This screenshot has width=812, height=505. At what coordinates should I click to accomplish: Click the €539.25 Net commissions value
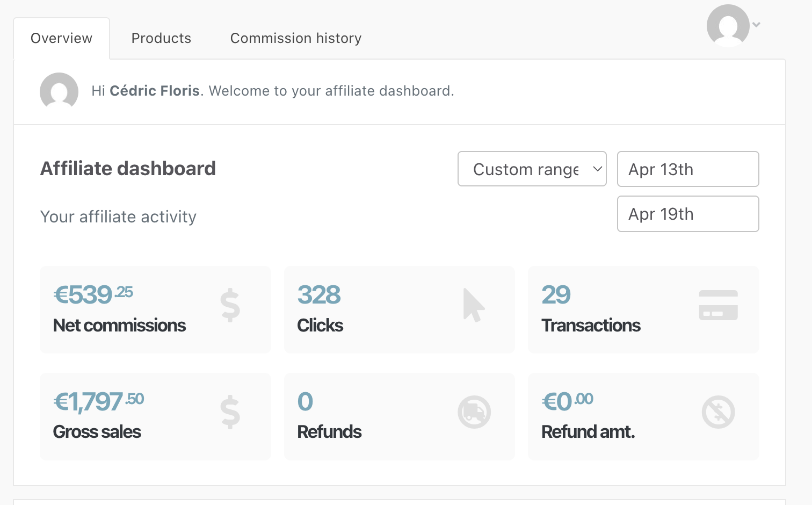tap(93, 294)
